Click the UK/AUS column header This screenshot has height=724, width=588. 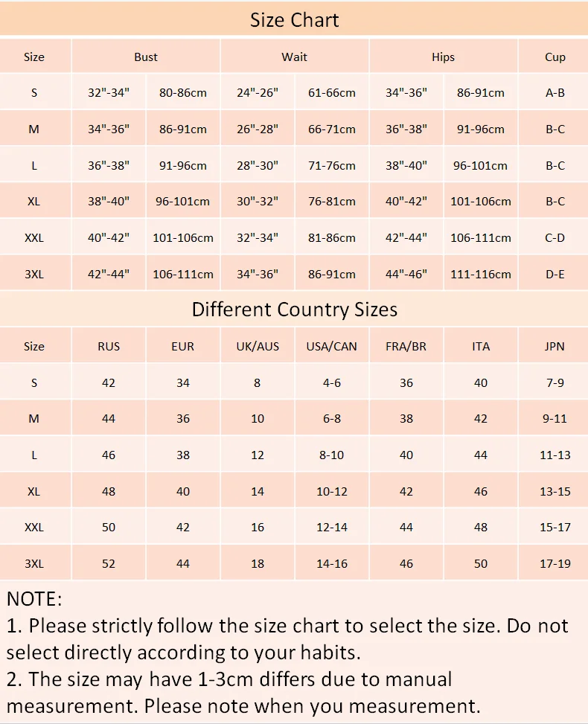click(258, 346)
